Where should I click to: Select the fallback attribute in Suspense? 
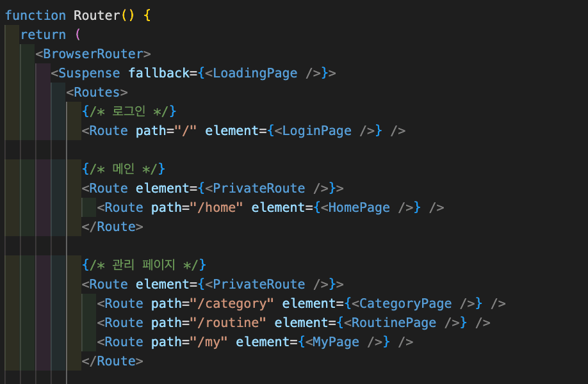point(159,73)
